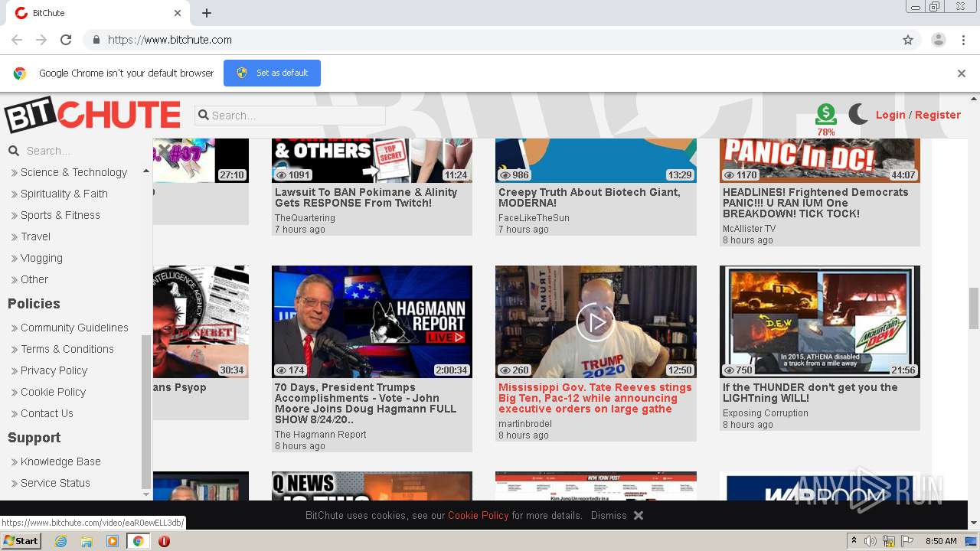The height and width of the screenshot is (551, 980).
Task: Open 'Lawsuit To BAN Pokimane' video title
Action: pyautogui.click(x=366, y=197)
